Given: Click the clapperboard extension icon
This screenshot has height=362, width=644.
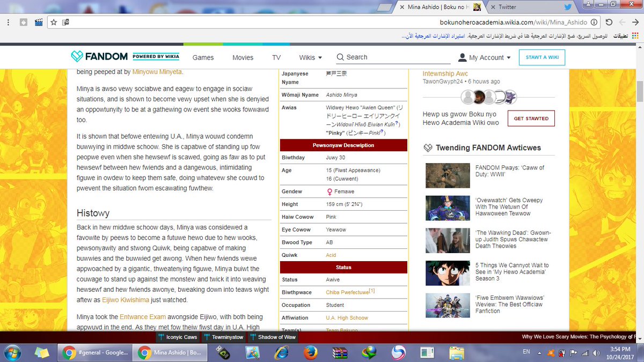Looking at the screenshot, I should click(x=39, y=23).
